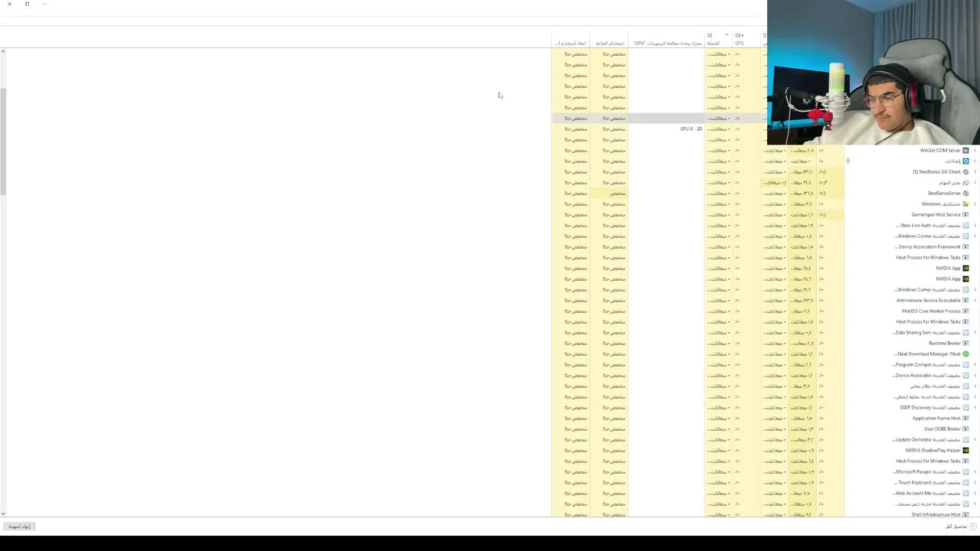Viewport: 980px width, 551px height.
Task: Click the SteelSeriesSonar process icon
Action: pyautogui.click(x=965, y=193)
